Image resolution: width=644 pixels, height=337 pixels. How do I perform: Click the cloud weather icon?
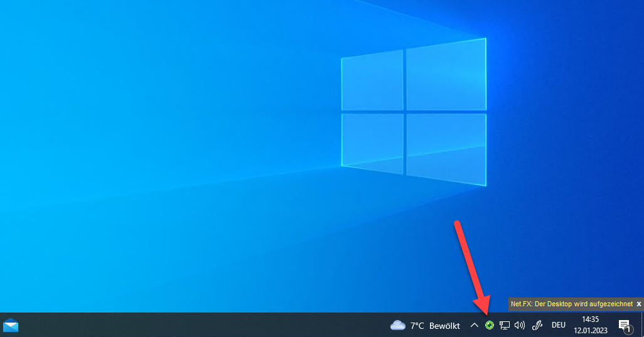[x=397, y=326]
